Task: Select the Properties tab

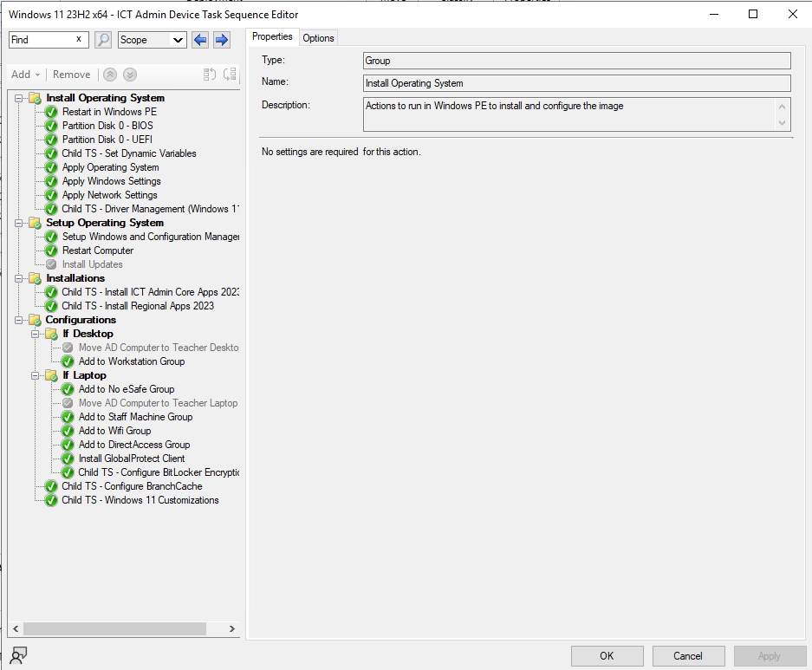Action: tap(273, 37)
